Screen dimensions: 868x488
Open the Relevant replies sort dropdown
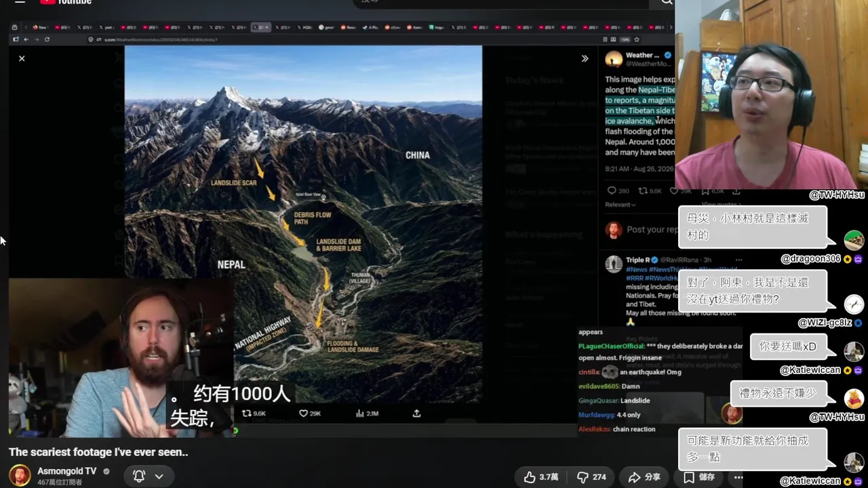click(x=620, y=205)
